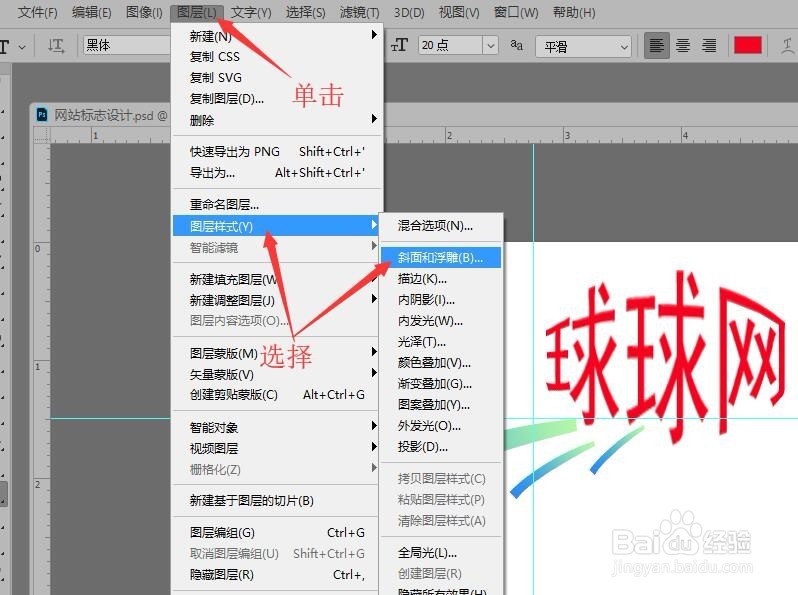Select 描边(K)...
798x595 pixels.
(x=441, y=278)
